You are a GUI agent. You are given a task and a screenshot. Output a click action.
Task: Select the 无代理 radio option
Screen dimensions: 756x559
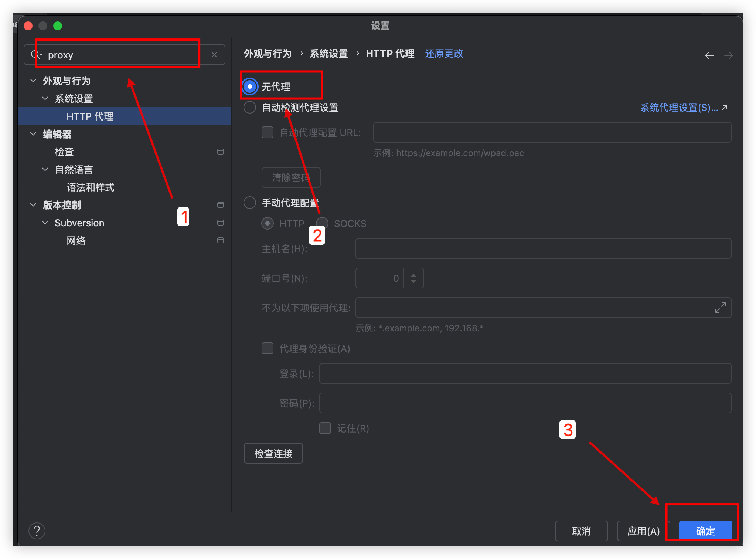(x=250, y=87)
